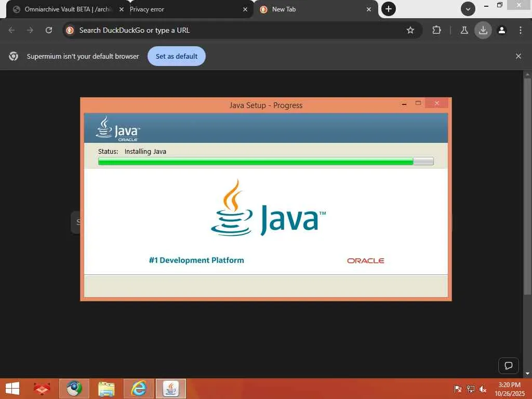Go forward to the next page
The height and width of the screenshot is (399, 532).
(30, 30)
